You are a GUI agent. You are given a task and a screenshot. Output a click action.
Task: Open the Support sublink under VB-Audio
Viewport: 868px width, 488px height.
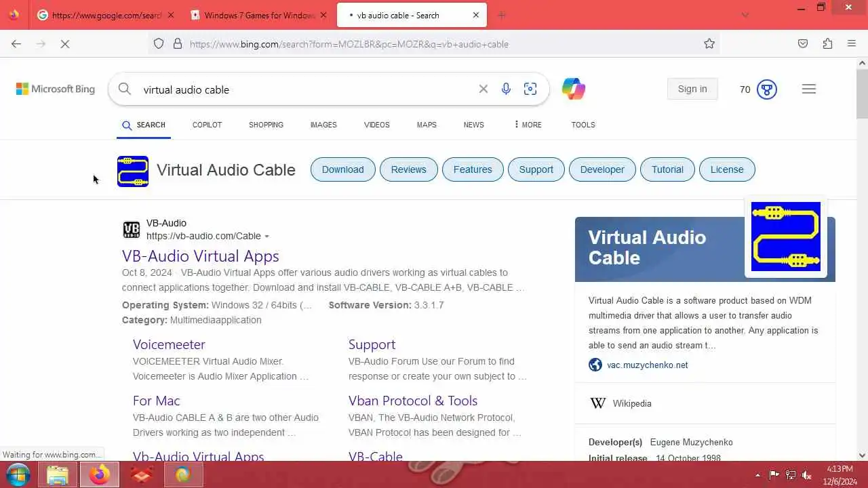[x=372, y=344]
